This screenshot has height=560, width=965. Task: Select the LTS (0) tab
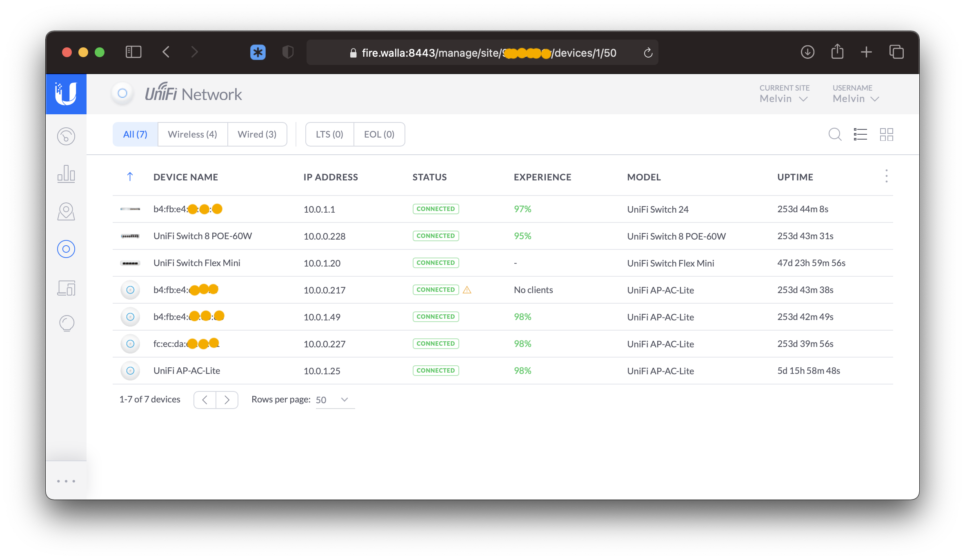[x=329, y=134]
